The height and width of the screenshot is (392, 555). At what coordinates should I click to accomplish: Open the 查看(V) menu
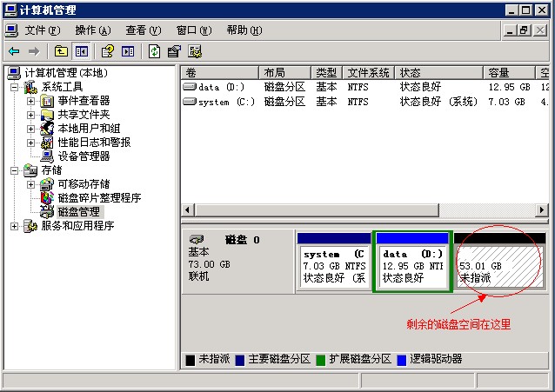[143, 30]
